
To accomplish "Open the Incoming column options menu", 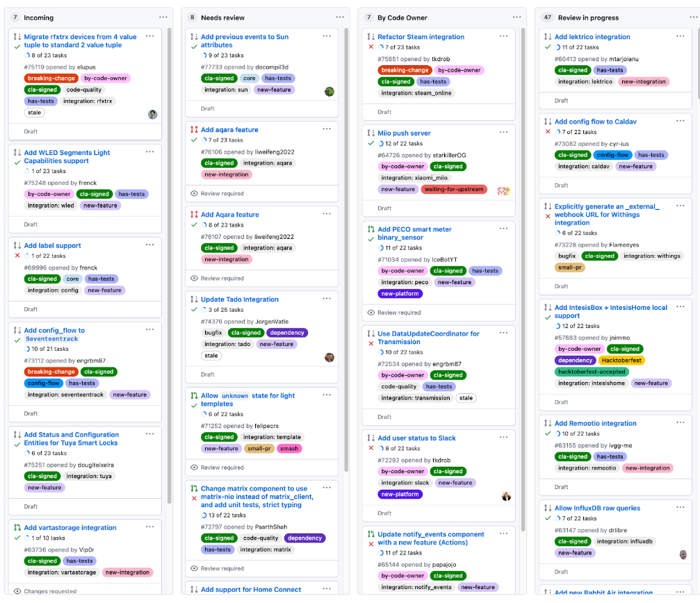I will pos(163,17).
